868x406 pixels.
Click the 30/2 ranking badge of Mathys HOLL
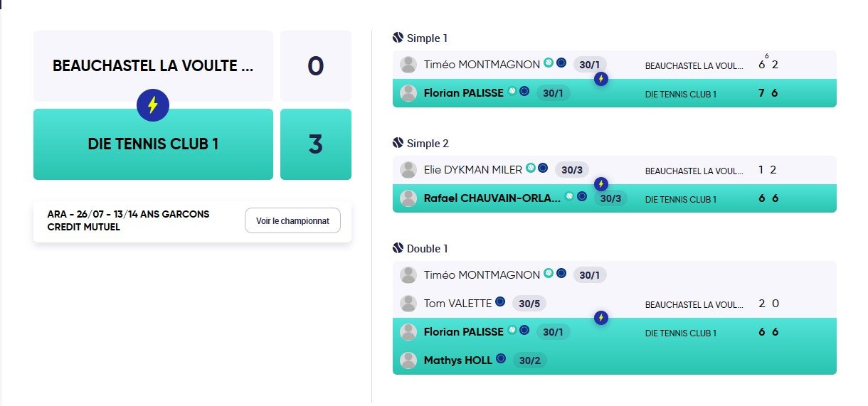pyautogui.click(x=530, y=360)
